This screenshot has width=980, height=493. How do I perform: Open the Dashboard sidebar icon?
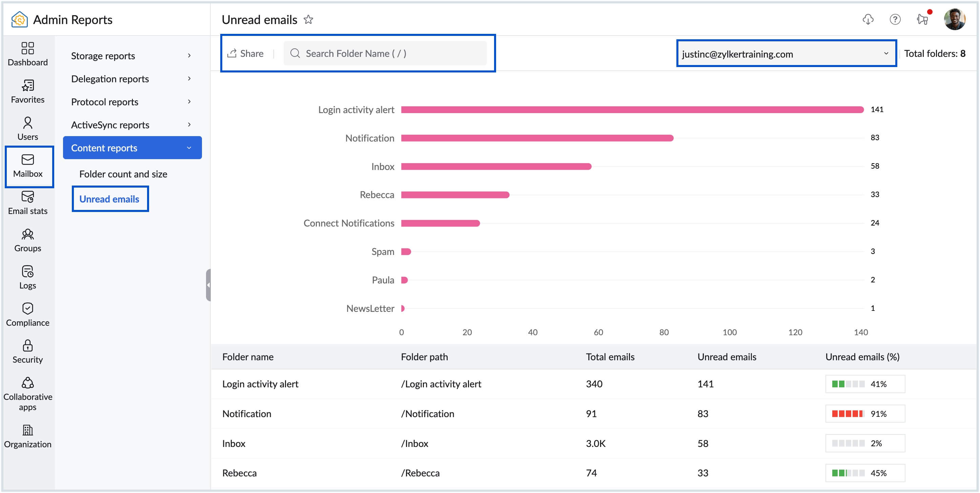pyautogui.click(x=27, y=54)
